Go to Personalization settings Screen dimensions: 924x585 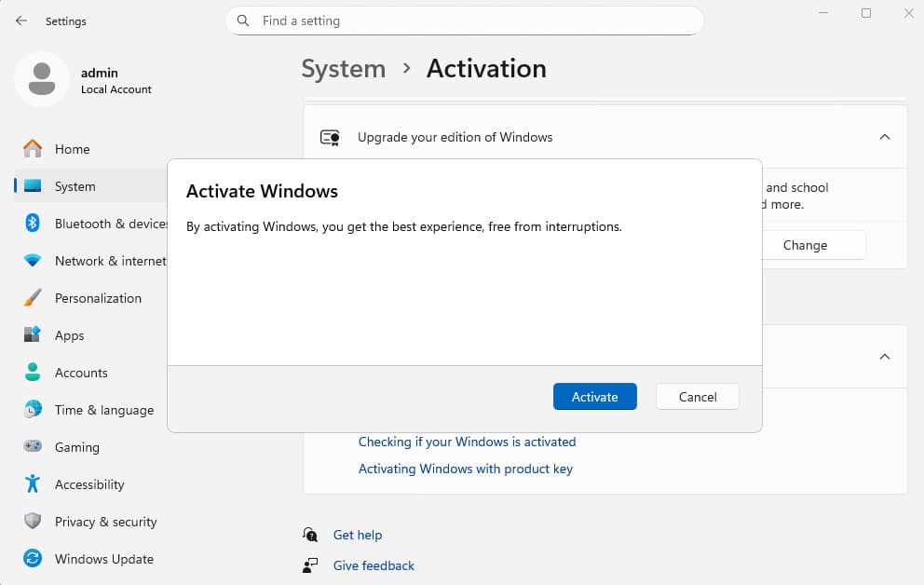tap(98, 298)
